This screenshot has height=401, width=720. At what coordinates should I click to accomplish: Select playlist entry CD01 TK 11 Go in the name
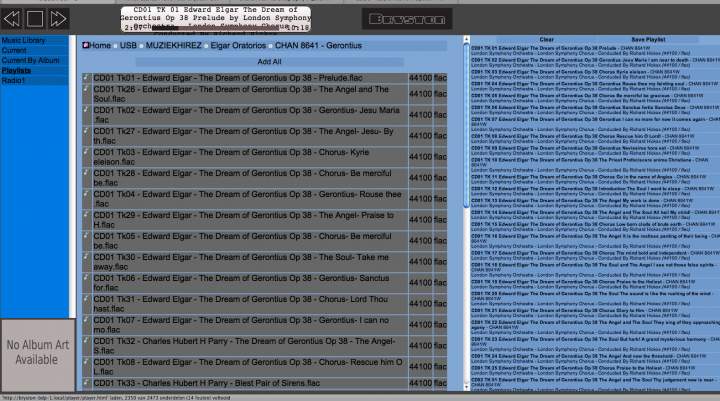pos(595,179)
